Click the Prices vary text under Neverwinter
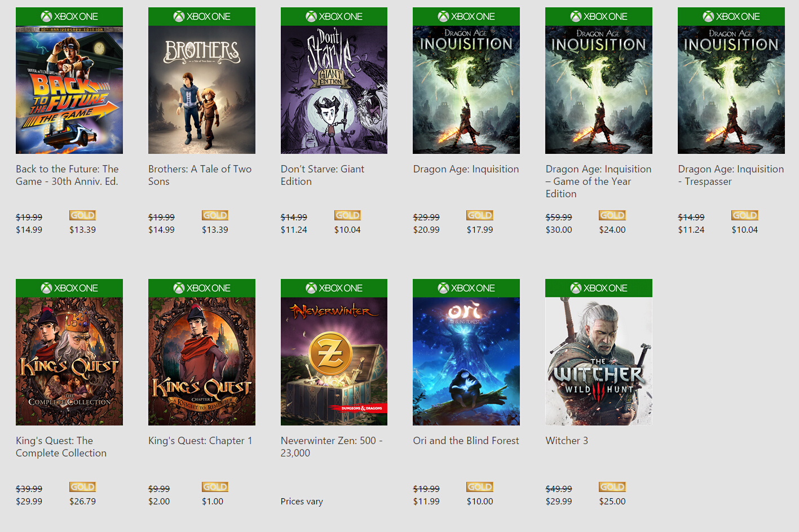The width and height of the screenshot is (799, 532). [x=302, y=502]
